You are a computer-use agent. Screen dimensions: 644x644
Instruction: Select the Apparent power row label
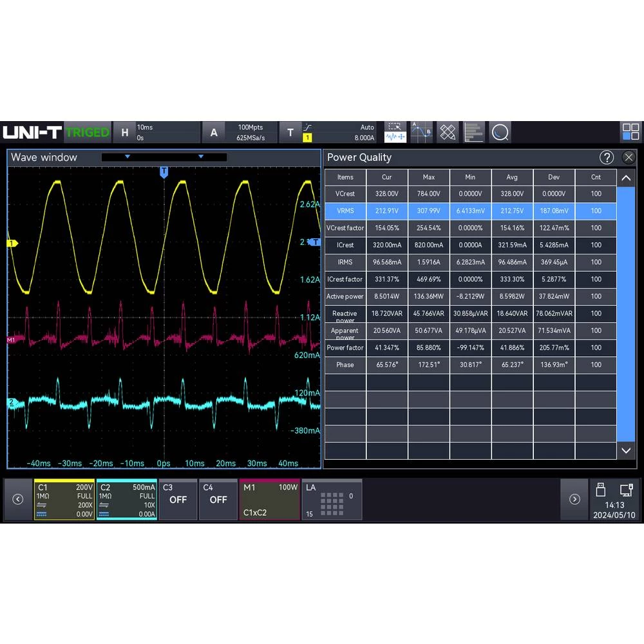tap(345, 330)
